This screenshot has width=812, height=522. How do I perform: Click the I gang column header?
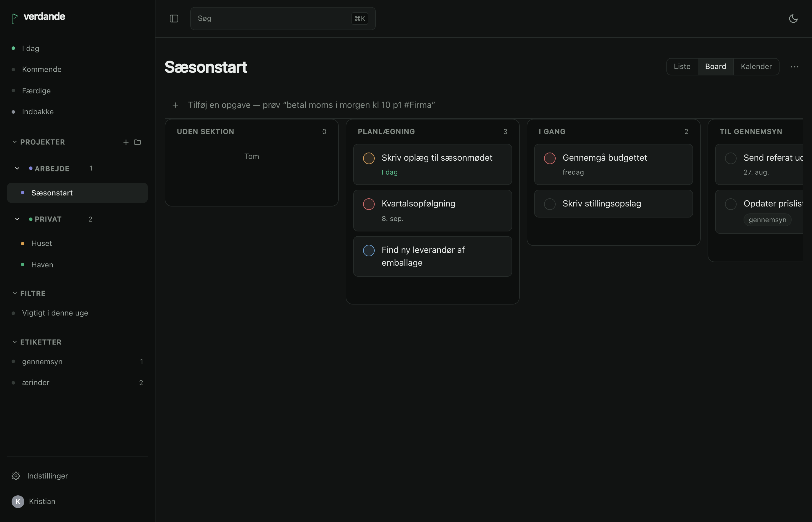552,132
